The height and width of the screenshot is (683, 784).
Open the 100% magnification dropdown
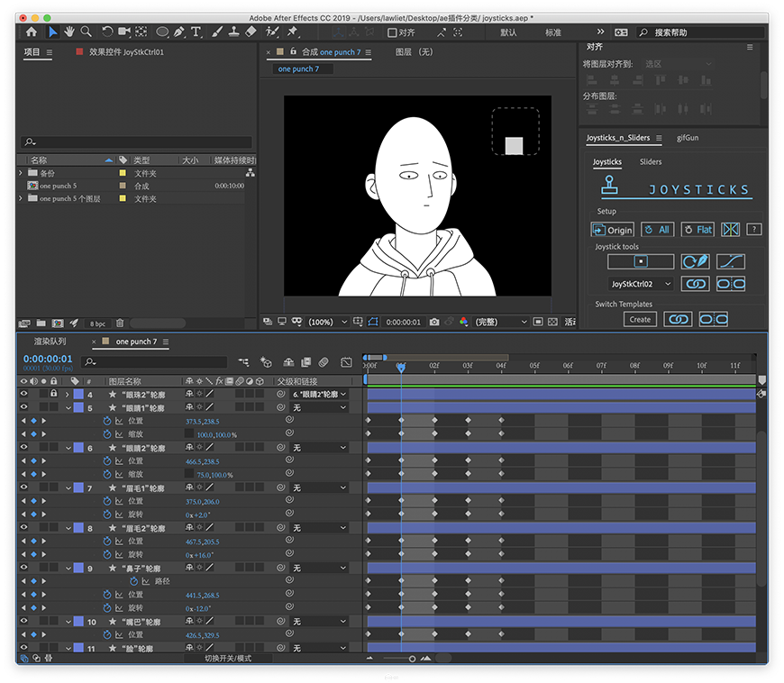(x=326, y=322)
